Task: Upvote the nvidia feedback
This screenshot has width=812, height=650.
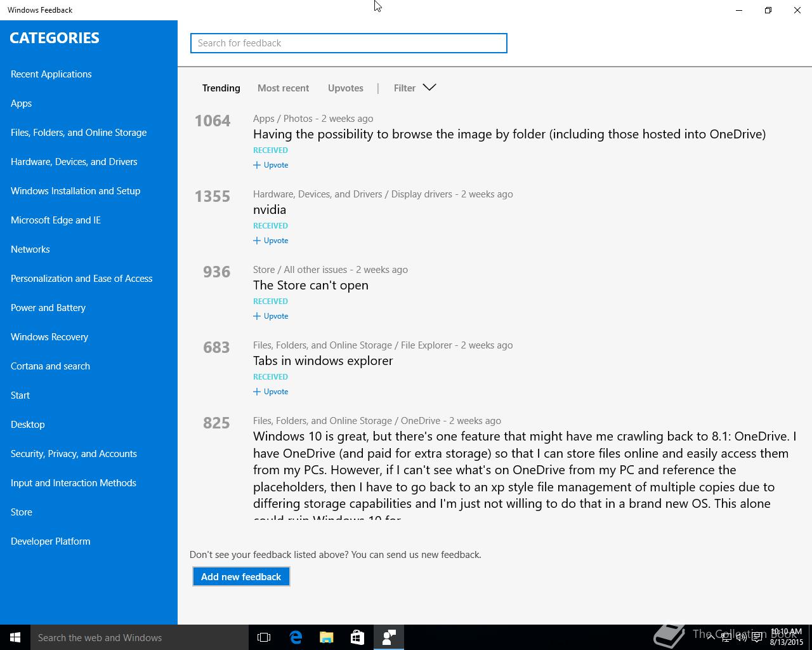Action: 271,241
